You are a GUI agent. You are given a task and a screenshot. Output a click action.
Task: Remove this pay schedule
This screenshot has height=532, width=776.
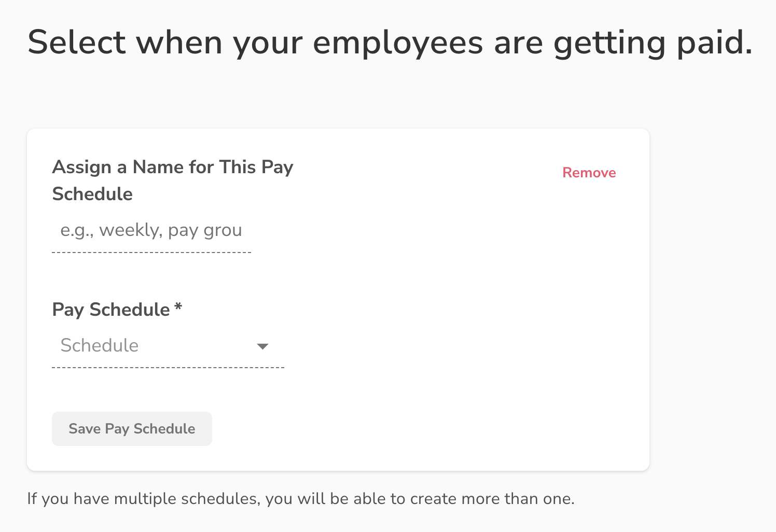click(x=589, y=173)
